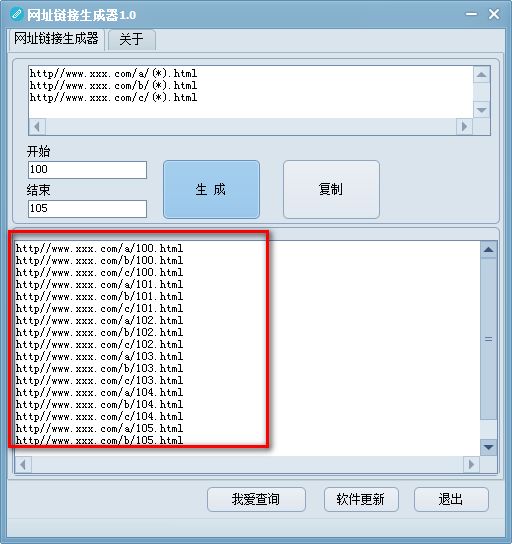Click the 软件更新 button
The image size is (512, 544).
pyautogui.click(x=361, y=500)
